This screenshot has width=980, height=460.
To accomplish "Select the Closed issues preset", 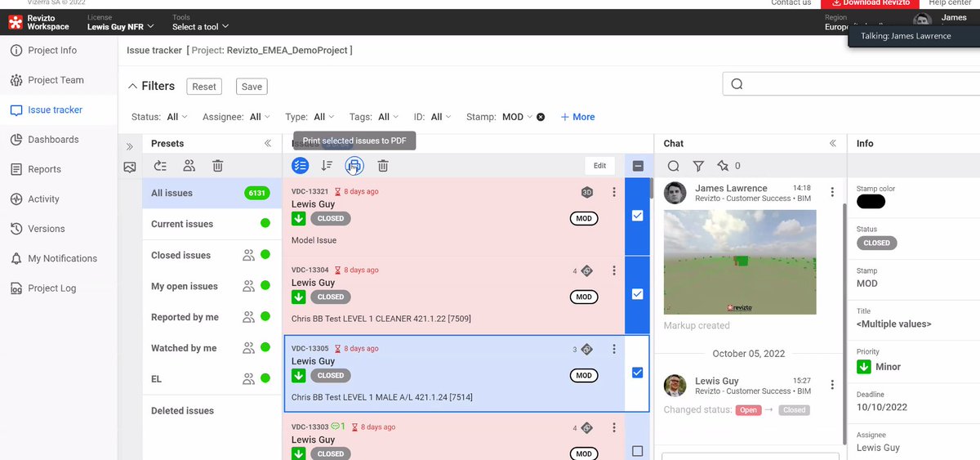I will pyautogui.click(x=212, y=255).
